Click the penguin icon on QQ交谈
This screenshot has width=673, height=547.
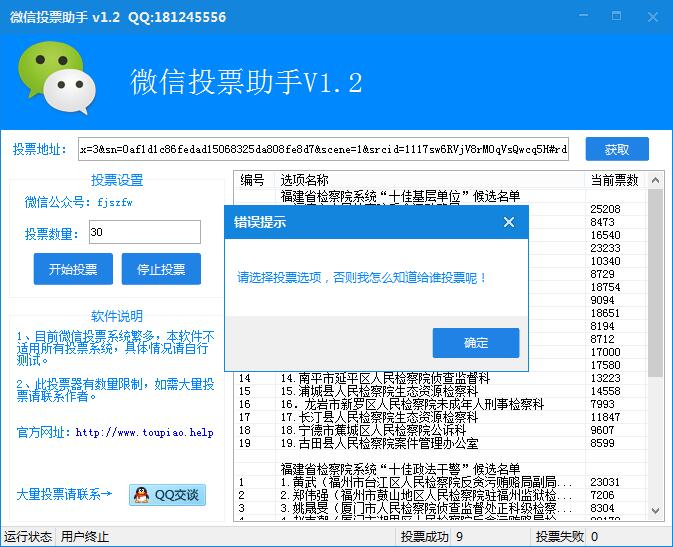(141, 495)
